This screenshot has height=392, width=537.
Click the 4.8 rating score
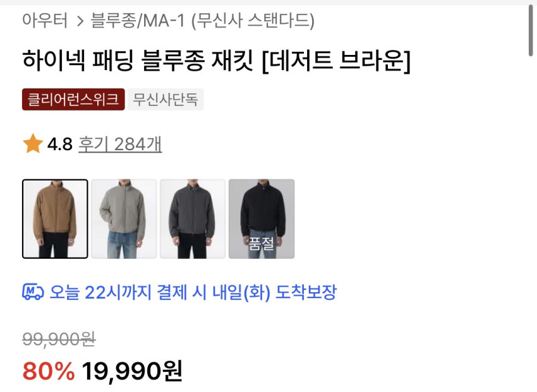[60, 144]
